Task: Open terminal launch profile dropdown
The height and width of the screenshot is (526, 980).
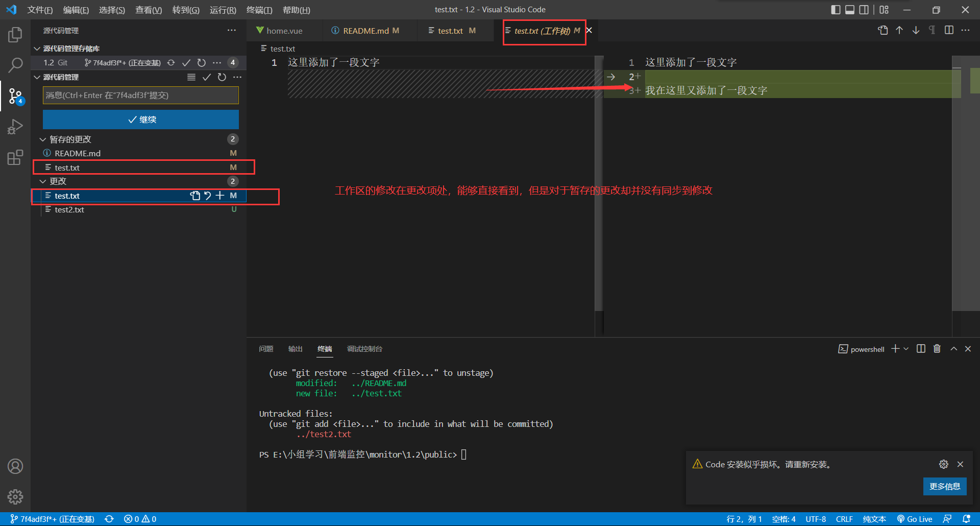Action: click(x=906, y=349)
